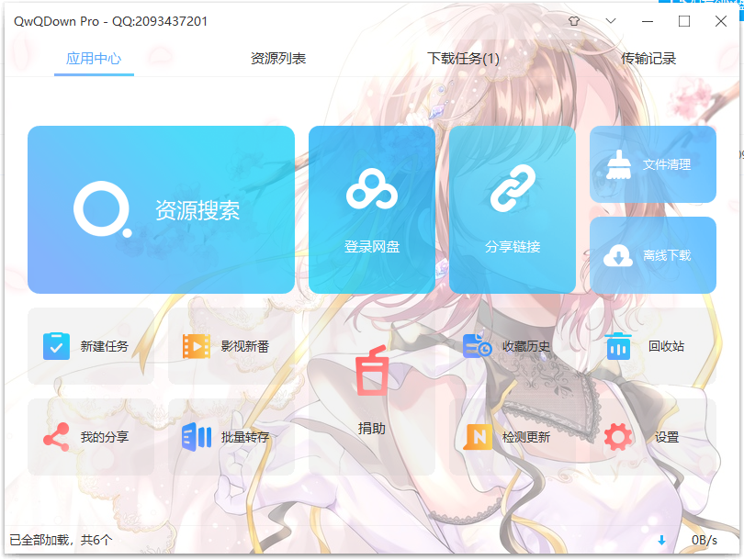Expand the title bar chevron menu

[610, 20]
